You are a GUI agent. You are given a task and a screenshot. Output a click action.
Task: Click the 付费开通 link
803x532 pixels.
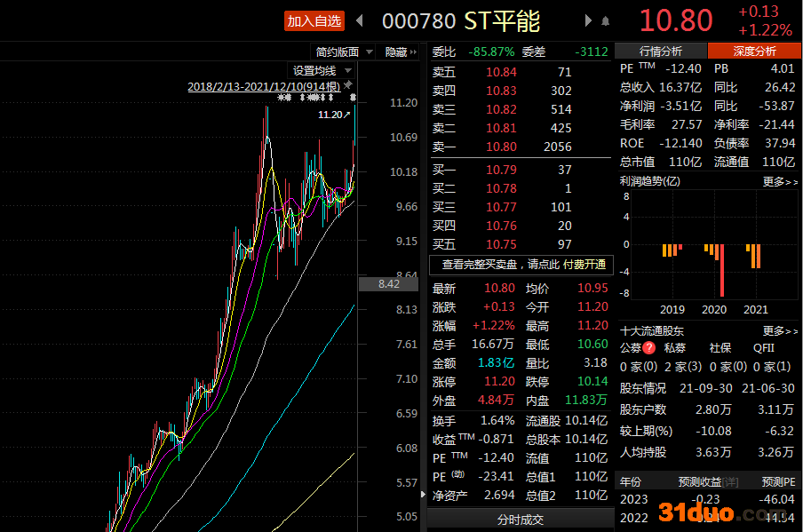(585, 265)
